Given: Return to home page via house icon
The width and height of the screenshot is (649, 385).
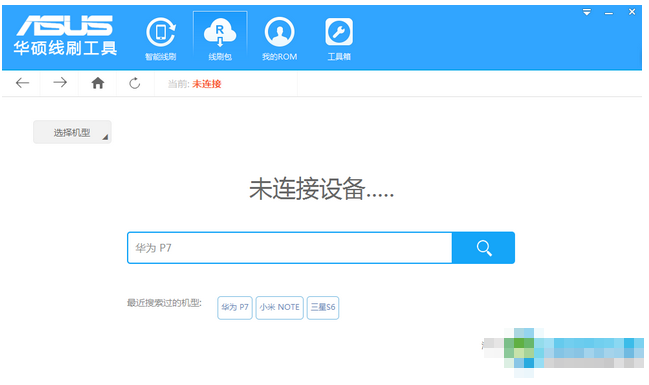Looking at the screenshot, I should click(98, 83).
